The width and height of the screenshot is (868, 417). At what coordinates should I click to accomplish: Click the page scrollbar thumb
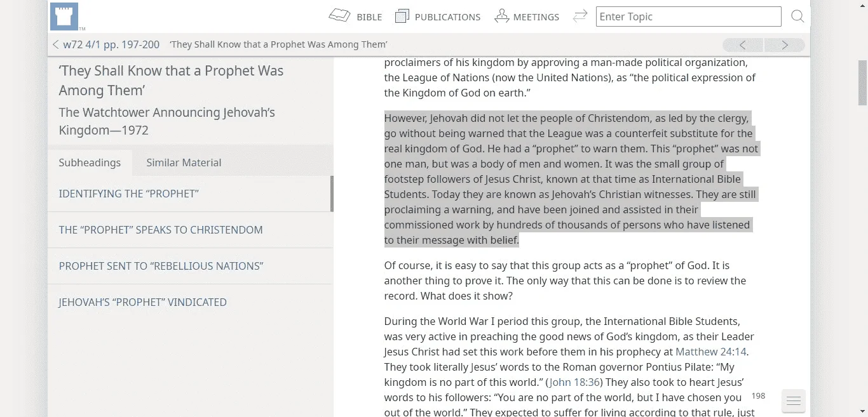point(862,83)
